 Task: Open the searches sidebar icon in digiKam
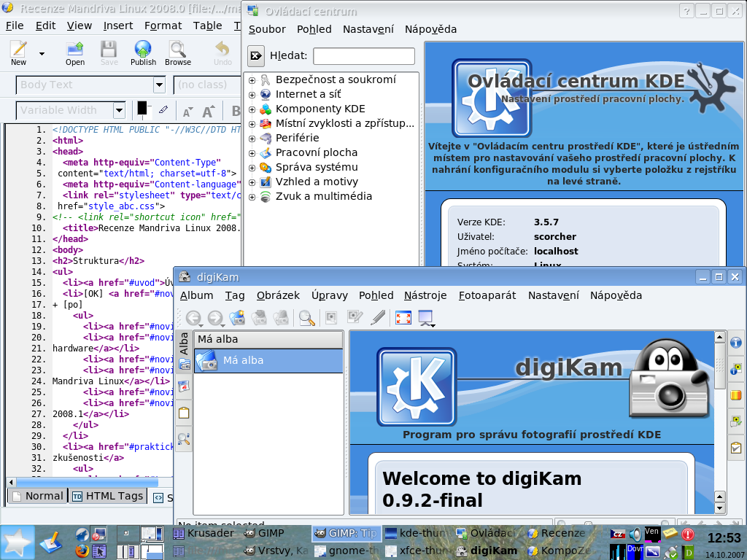(x=184, y=438)
